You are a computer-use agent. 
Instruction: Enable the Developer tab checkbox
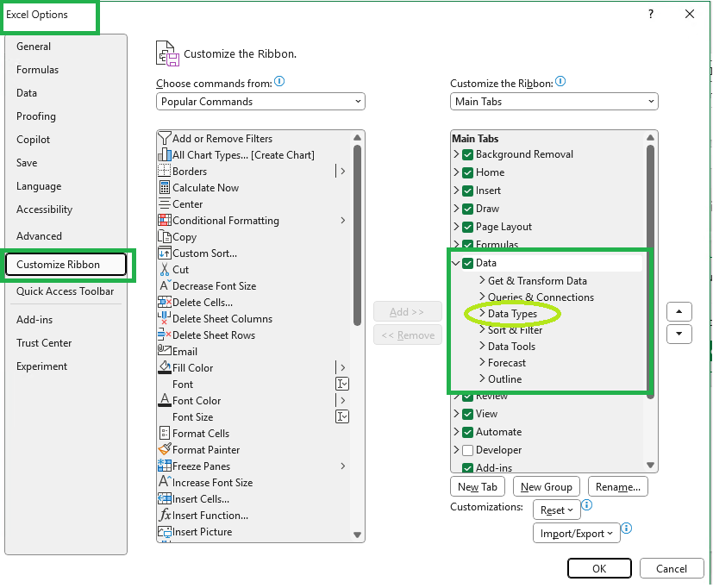tap(467, 450)
